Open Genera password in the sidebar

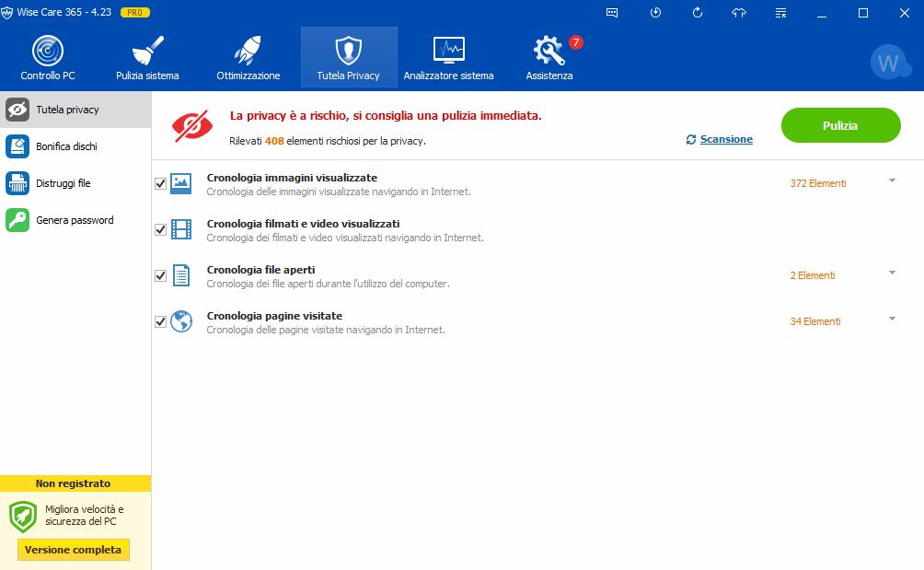75,220
